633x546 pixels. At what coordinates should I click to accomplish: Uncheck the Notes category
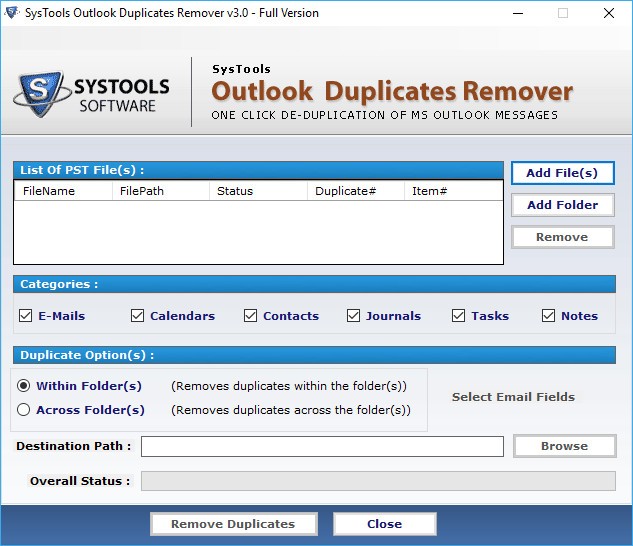[x=548, y=315]
